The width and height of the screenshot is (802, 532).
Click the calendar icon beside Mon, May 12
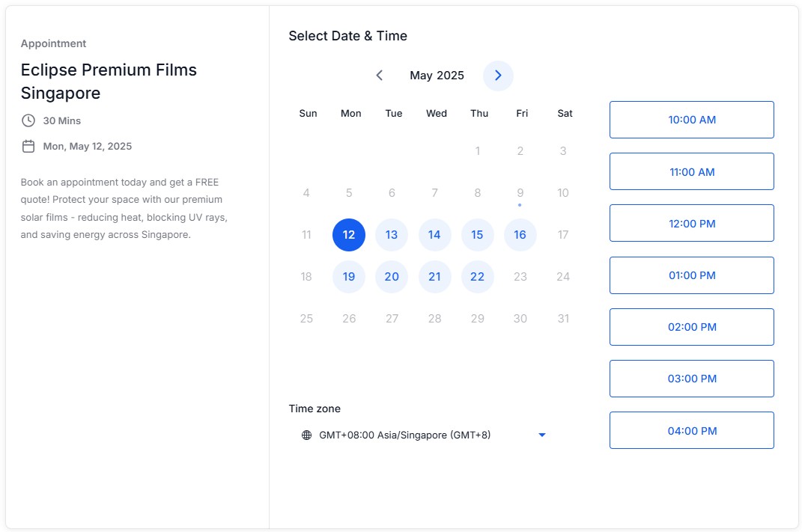tap(28, 146)
